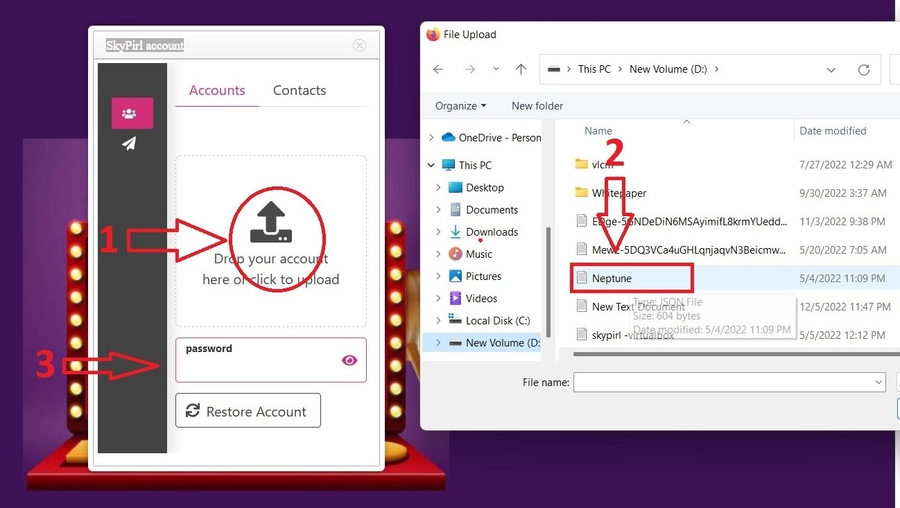Open the Organize dropdown menu
Screen dimensions: 900x508
pyautogui.click(x=461, y=106)
